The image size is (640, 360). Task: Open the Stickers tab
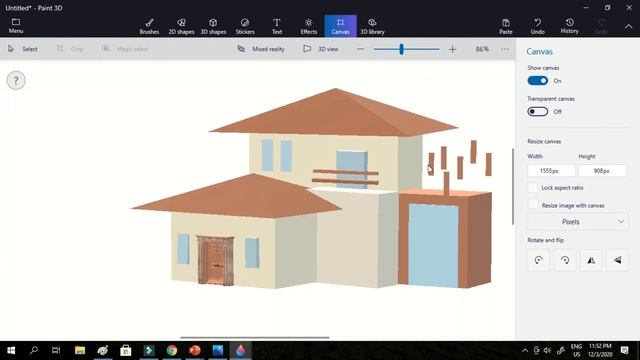245,26
